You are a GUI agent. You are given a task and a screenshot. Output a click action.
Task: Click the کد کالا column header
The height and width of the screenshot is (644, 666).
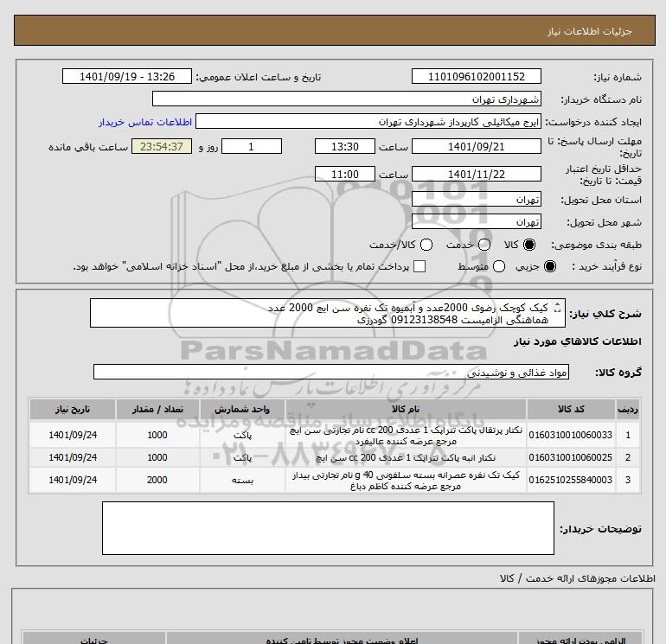pyautogui.click(x=571, y=409)
